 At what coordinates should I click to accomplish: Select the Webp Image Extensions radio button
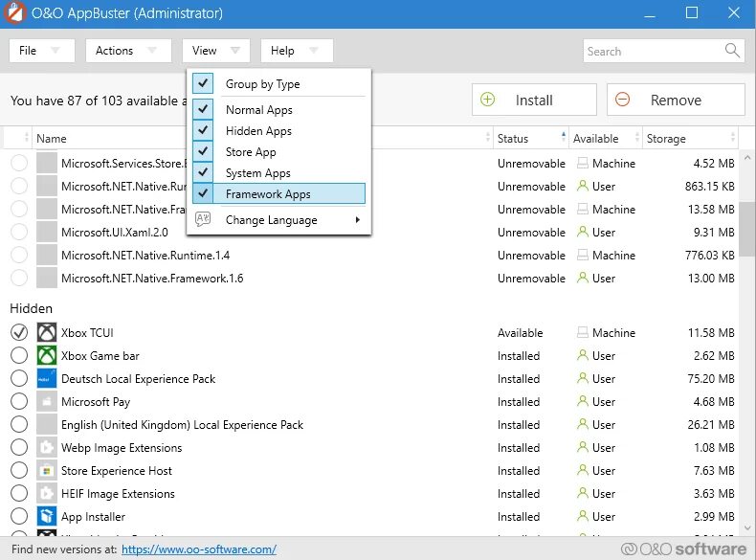(x=19, y=448)
